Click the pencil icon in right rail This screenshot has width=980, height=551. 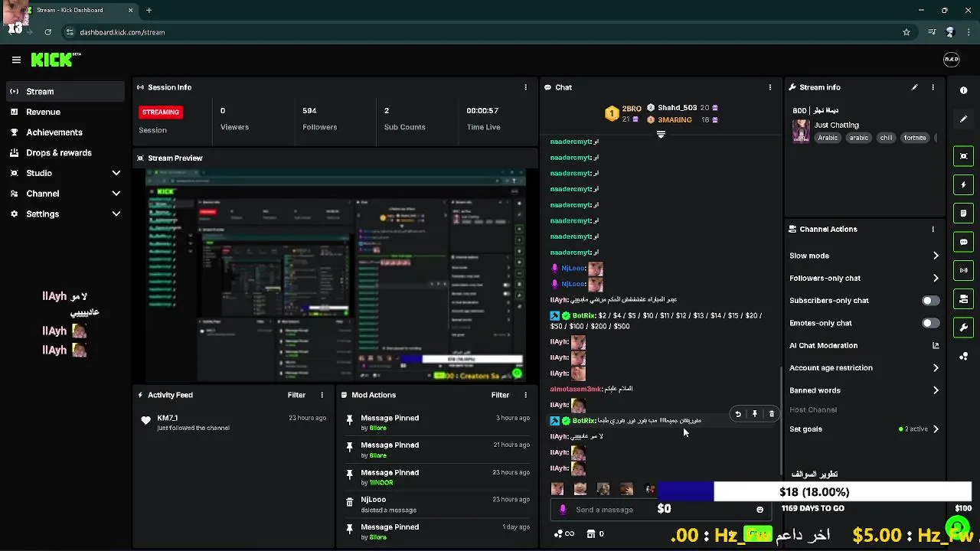[963, 119]
